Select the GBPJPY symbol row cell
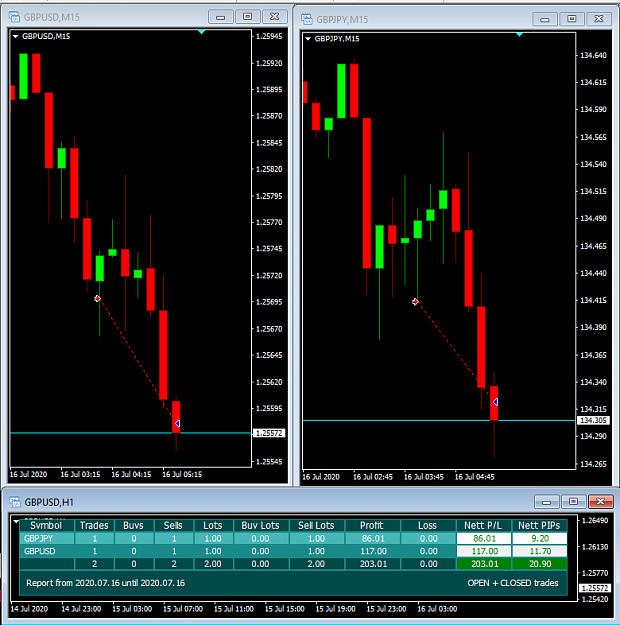 tap(47, 539)
